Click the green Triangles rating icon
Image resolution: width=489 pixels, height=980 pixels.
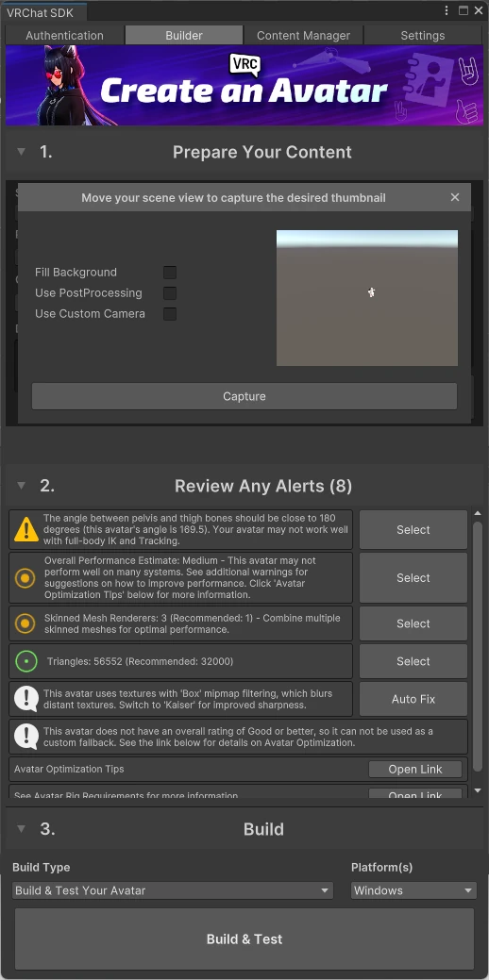pyautogui.click(x=26, y=661)
